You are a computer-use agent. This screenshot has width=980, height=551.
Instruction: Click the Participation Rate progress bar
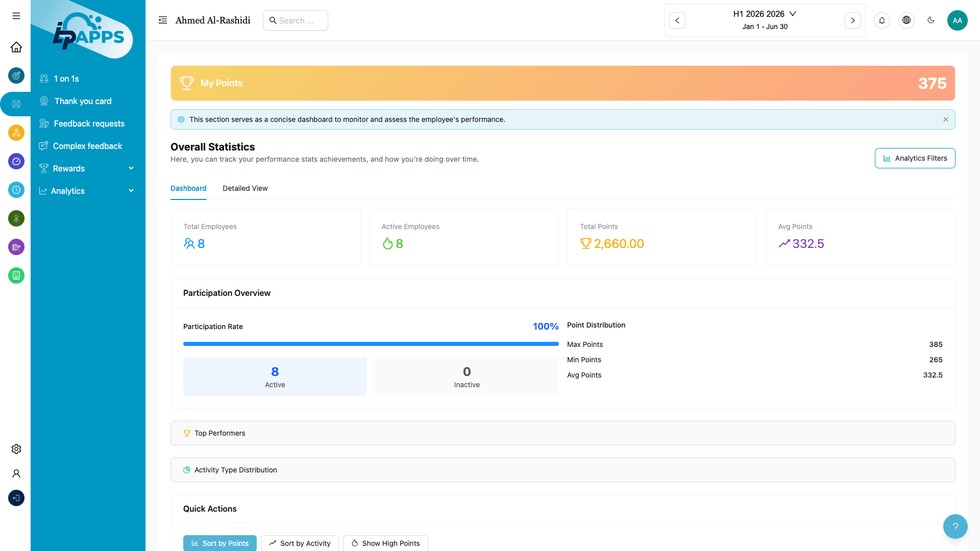click(371, 344)
